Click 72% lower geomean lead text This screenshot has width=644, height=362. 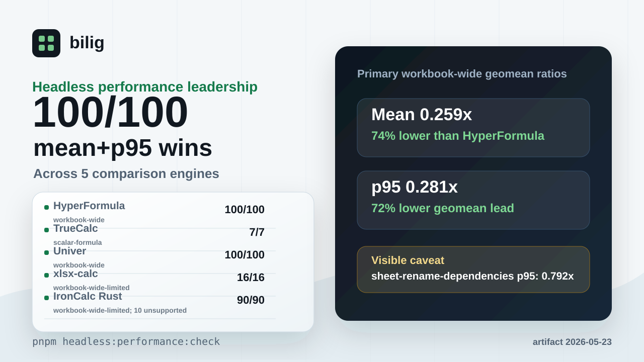coord(443,208)
